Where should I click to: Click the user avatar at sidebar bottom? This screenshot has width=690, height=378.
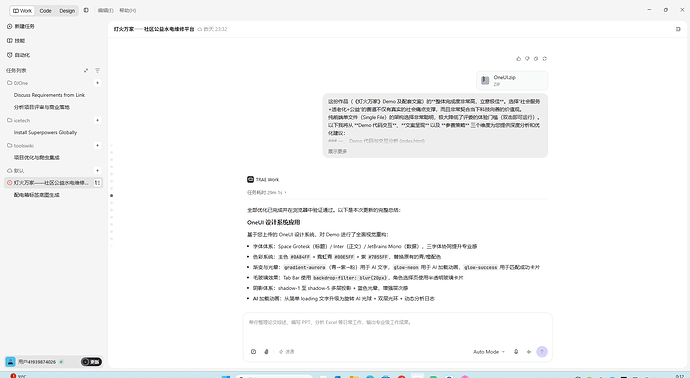[10, 362]
